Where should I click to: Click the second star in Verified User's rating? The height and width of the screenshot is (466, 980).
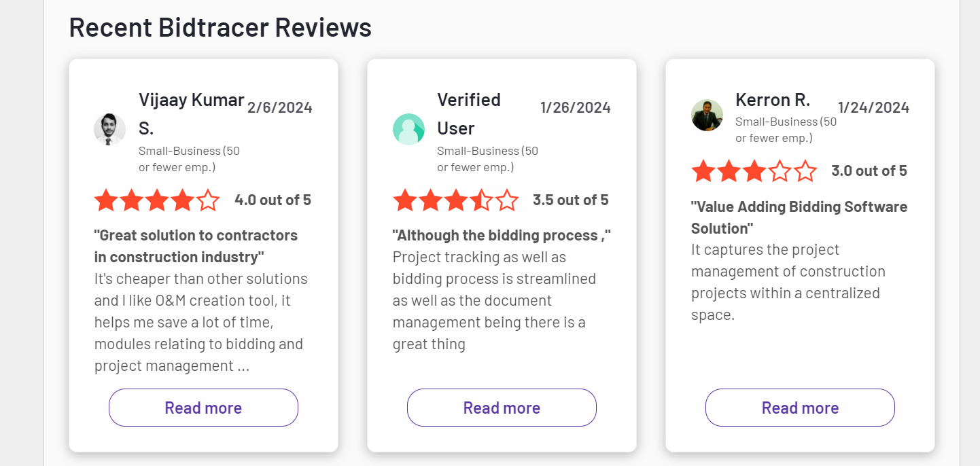pos(431,200)
